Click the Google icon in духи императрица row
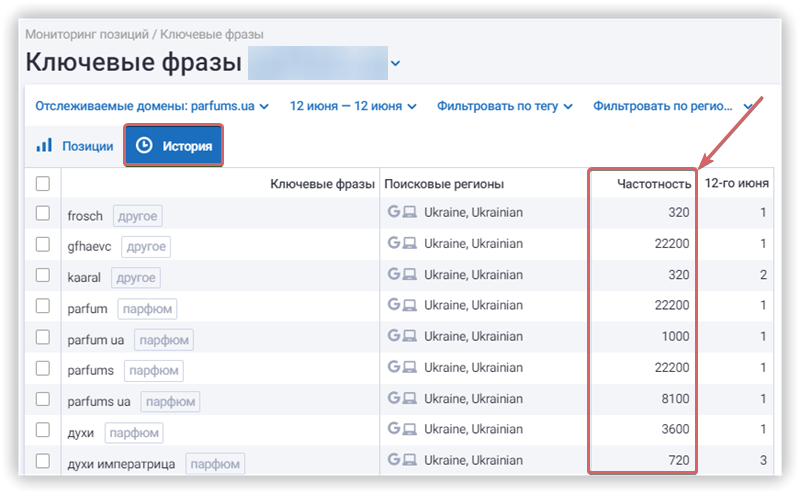 (393, 459)
